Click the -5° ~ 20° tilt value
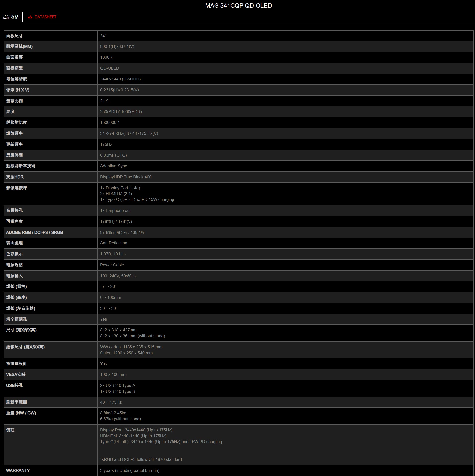475x476 pixels. pyautogui.click(x=108, y=286)
